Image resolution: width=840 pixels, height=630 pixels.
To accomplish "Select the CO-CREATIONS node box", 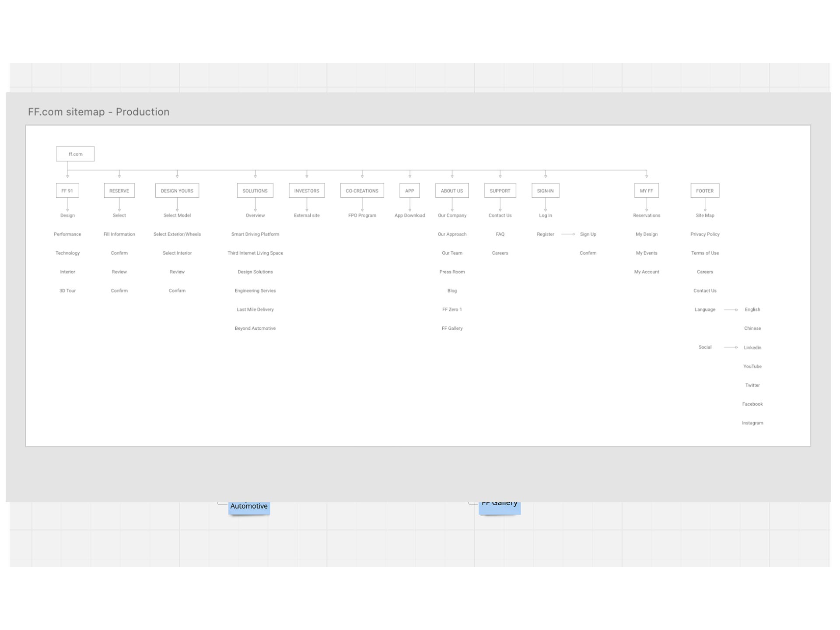I will point(362,191).
